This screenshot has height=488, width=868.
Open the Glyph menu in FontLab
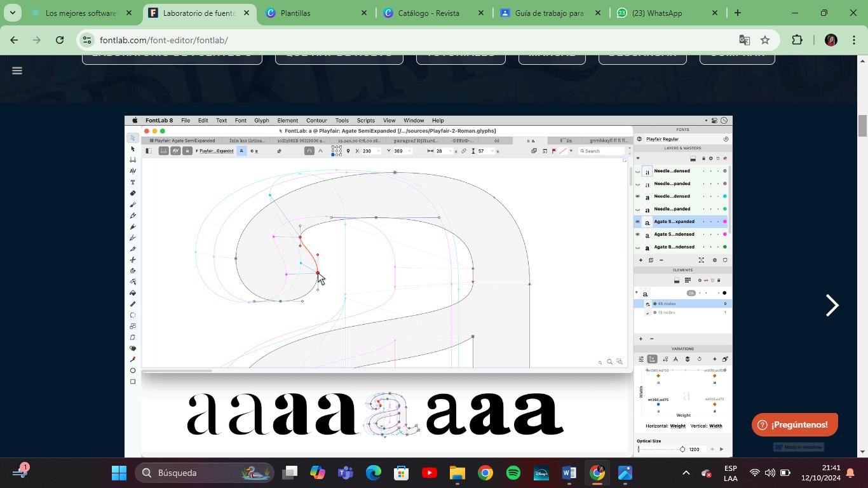pos(262,120)
